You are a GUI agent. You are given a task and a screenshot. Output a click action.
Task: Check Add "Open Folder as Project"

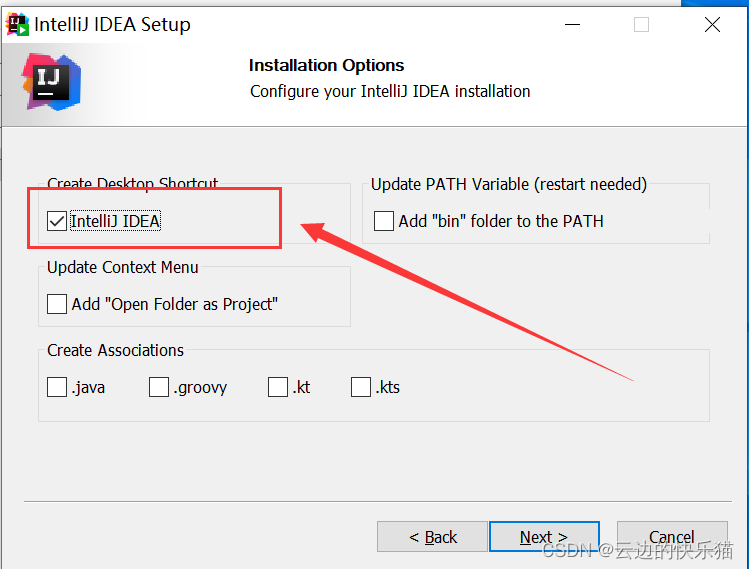[x=56, y=304]
